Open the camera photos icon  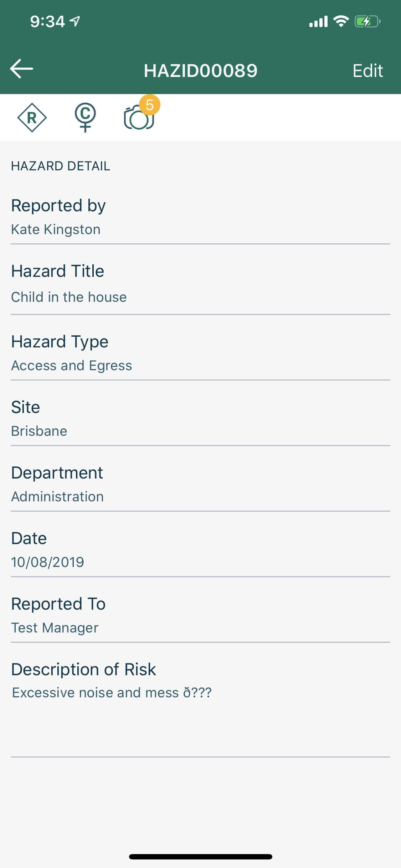[x=138, y=119]
